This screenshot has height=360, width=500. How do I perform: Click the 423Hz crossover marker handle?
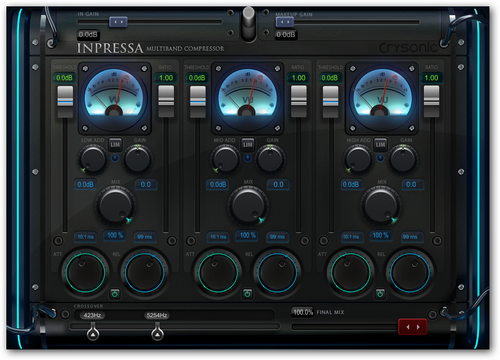pyautogui.click(x=93, y=333)
